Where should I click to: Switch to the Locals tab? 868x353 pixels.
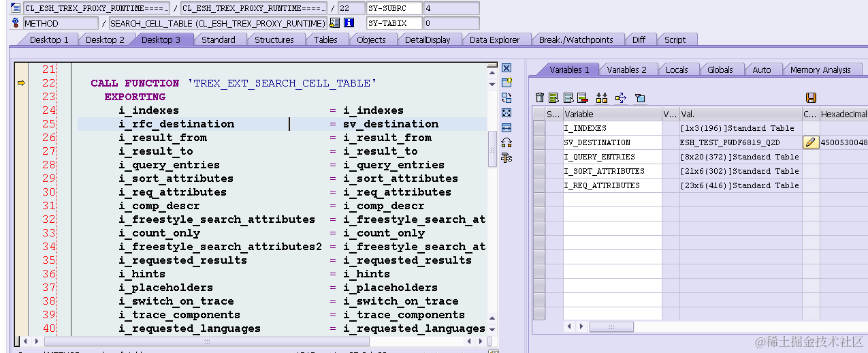(677, 70)
